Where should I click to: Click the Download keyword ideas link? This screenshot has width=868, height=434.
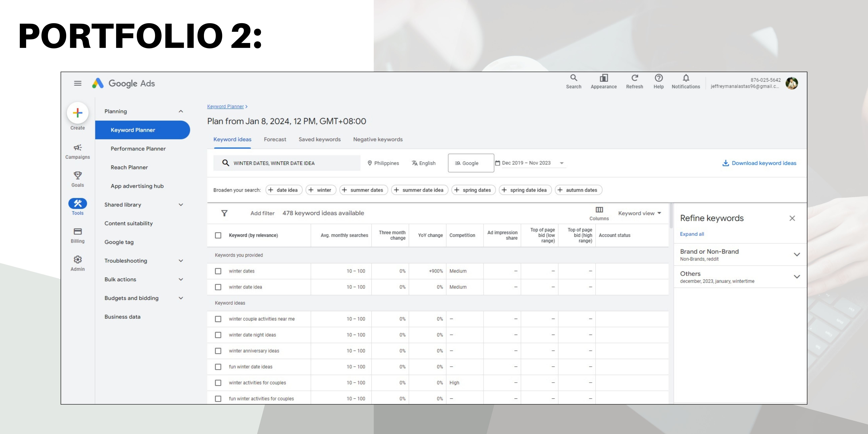point(759,163)
